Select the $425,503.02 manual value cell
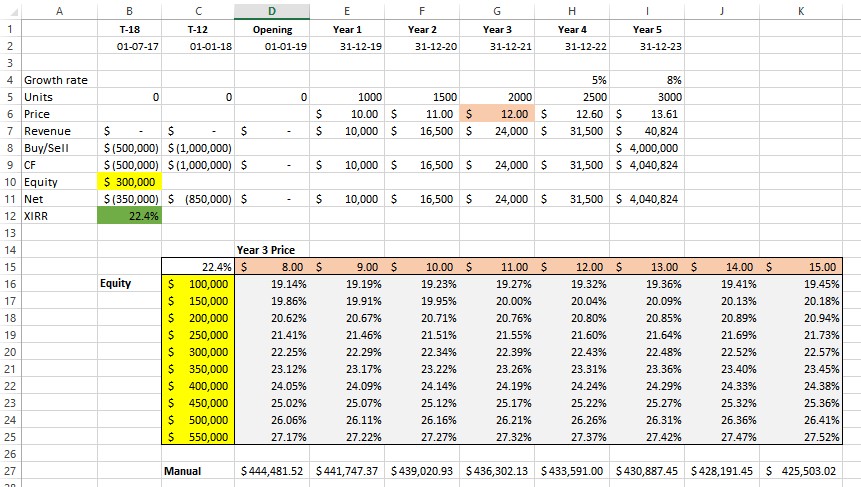The width and height of the screenshot is (861, 487). coord(800,470)
